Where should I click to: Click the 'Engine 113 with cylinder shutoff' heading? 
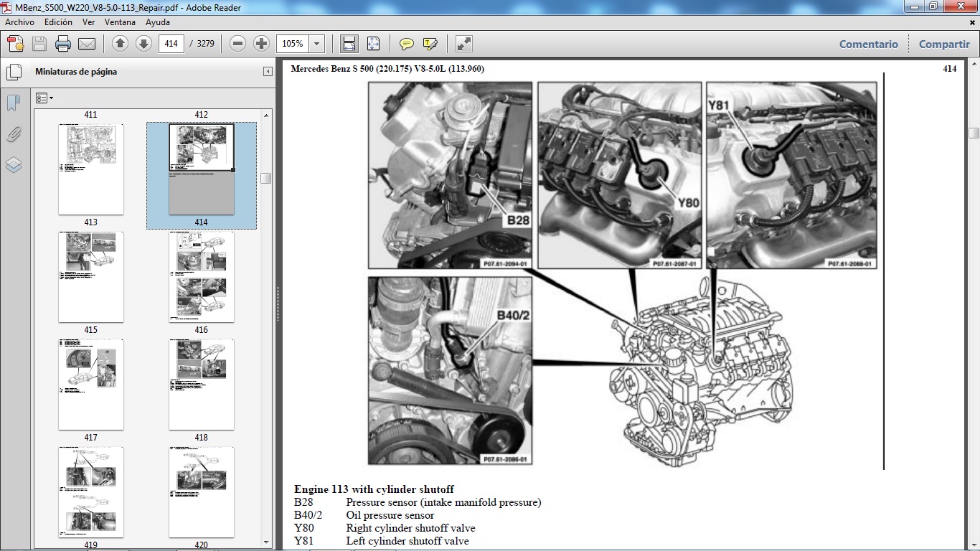click(374, 490)
